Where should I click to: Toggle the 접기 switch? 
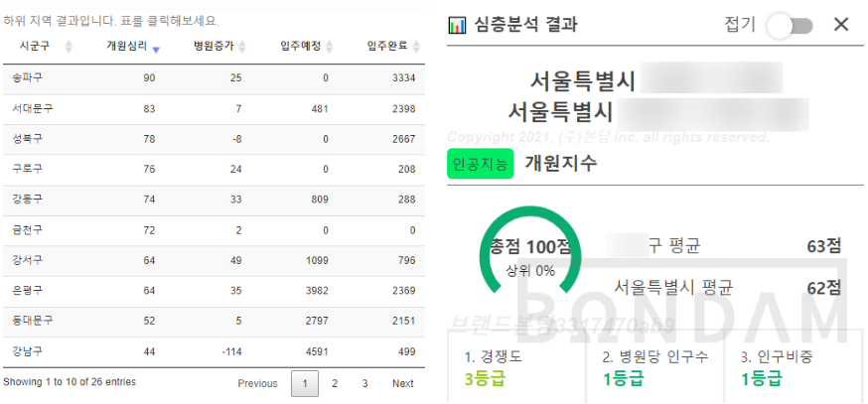pyautogui.click(x=790, y=25)
